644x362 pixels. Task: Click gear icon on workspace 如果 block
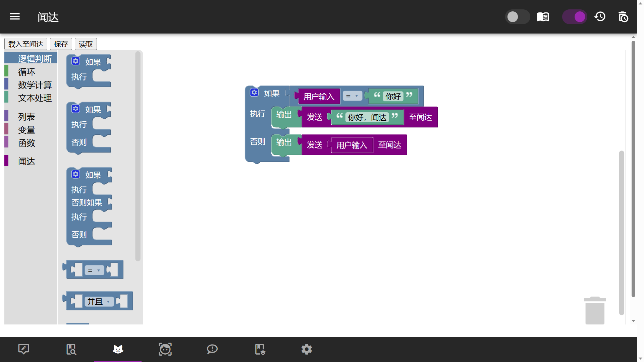(x=254, y=93)
